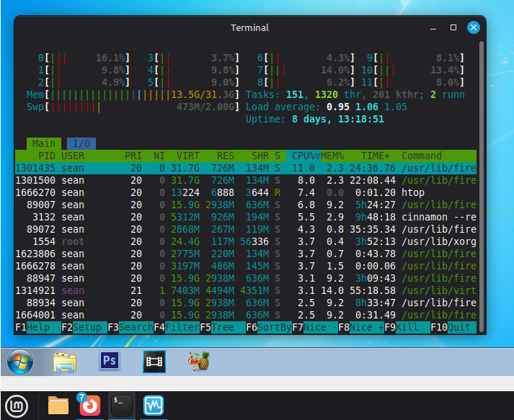Click the CPU% sorted column header
Screen dimensions: 514x420
click(x=303, y=156)
